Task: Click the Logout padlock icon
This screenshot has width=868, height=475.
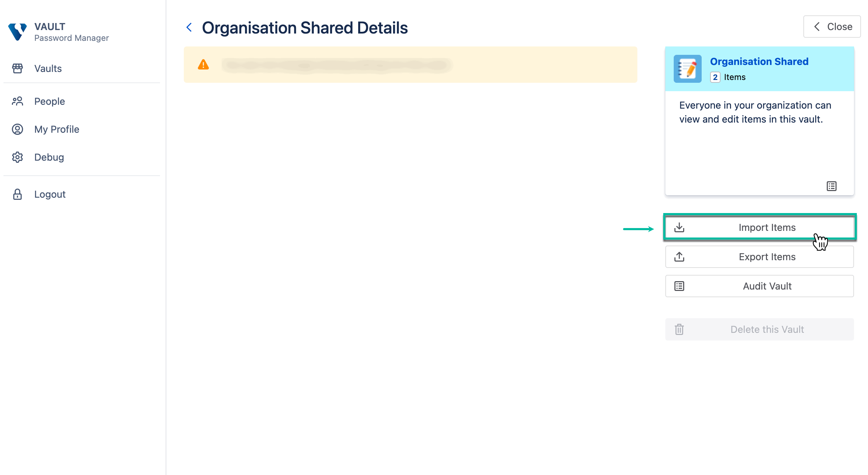Action: (x=17, y=194)
